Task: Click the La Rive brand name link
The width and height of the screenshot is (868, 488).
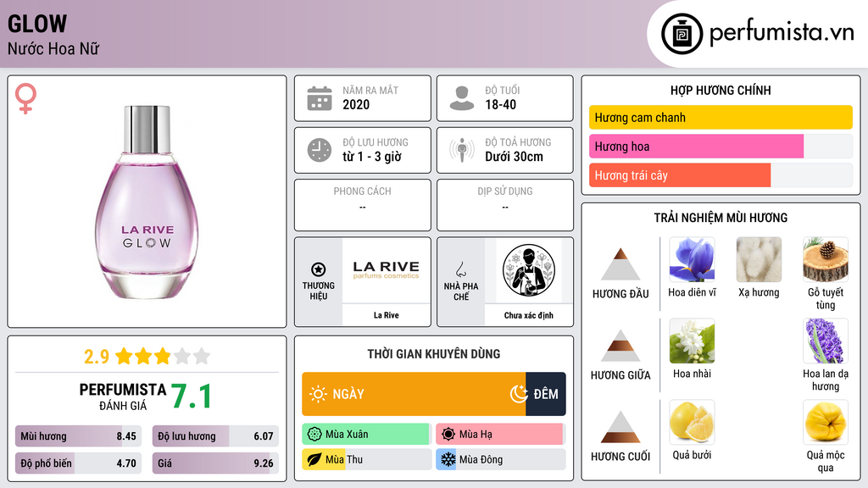Action: coord(387,315)
